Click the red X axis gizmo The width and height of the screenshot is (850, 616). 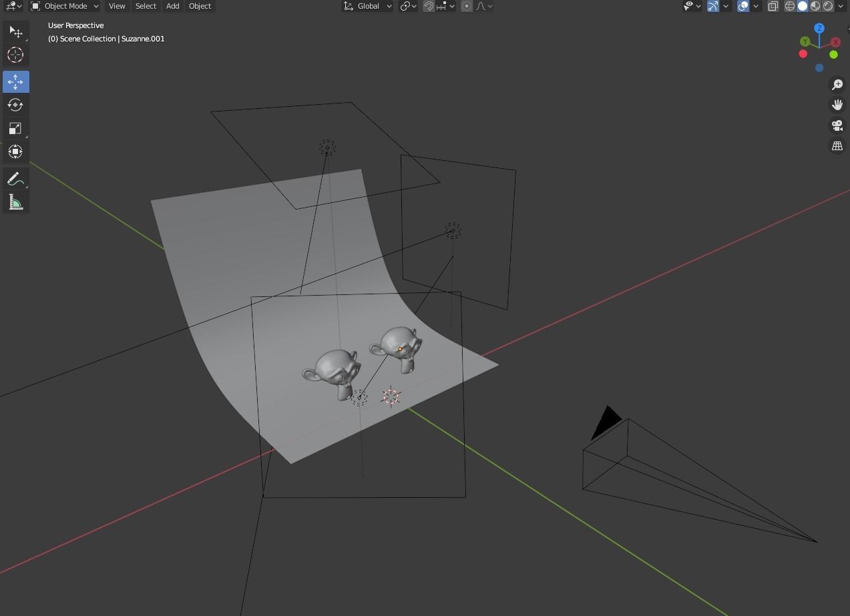tap(835, 43)
